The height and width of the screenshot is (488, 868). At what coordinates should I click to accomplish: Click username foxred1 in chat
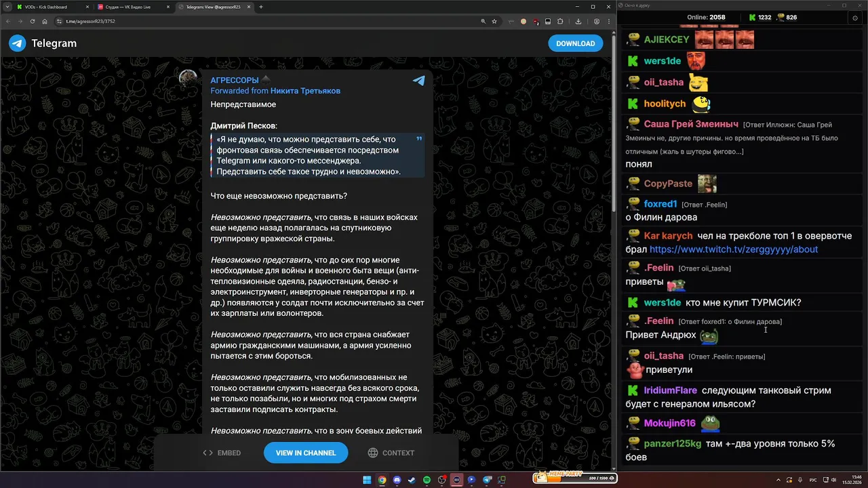660,204
